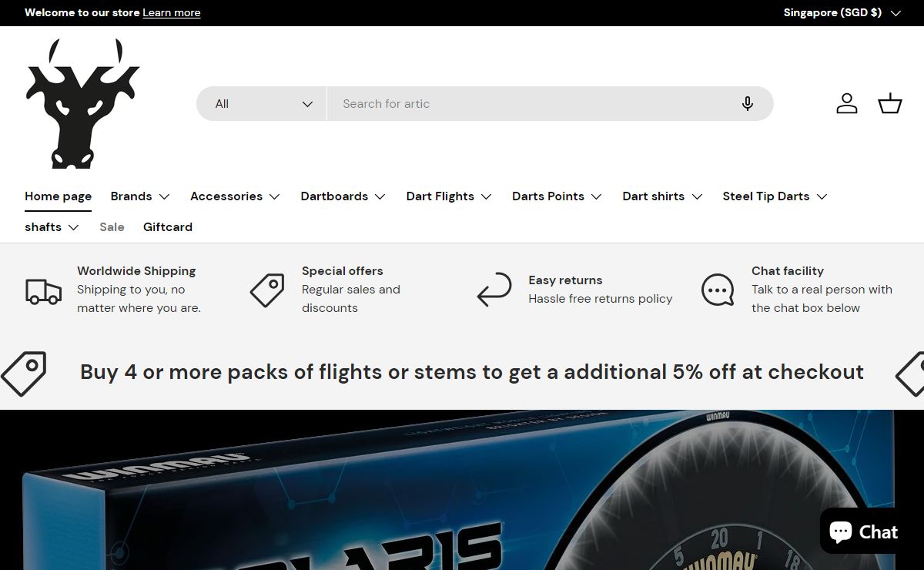This screenshot has width=924, height=570.
Task: Open the Winmau Polaris dartboard banner image
Action: (x=462, y=490)
